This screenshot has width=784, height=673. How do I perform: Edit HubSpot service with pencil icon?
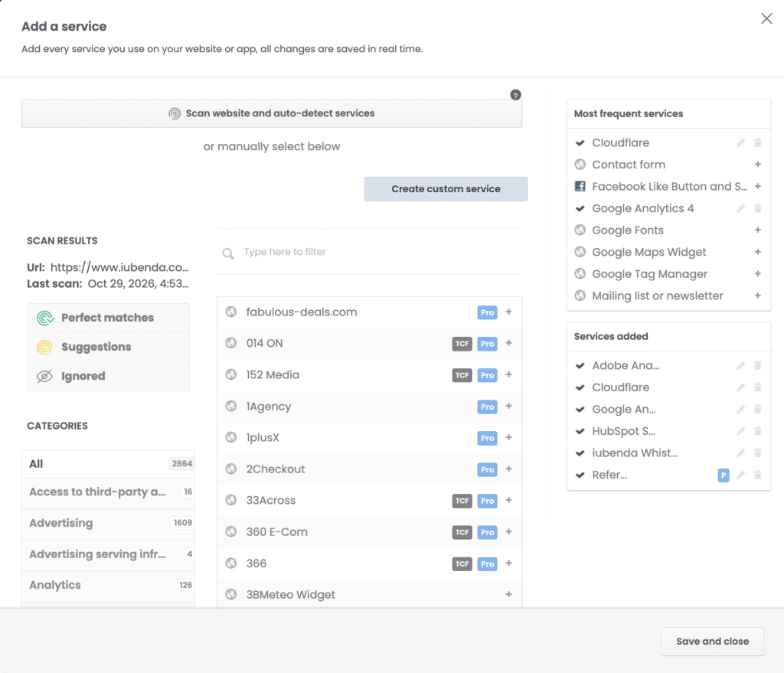pos(741,431)
